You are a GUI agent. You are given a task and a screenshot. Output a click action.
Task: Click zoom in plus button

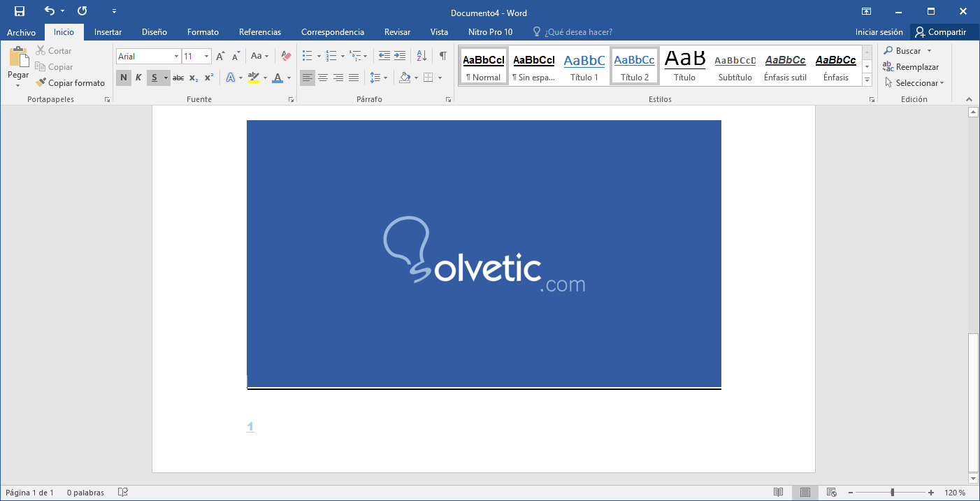click(x=931, y=493)
